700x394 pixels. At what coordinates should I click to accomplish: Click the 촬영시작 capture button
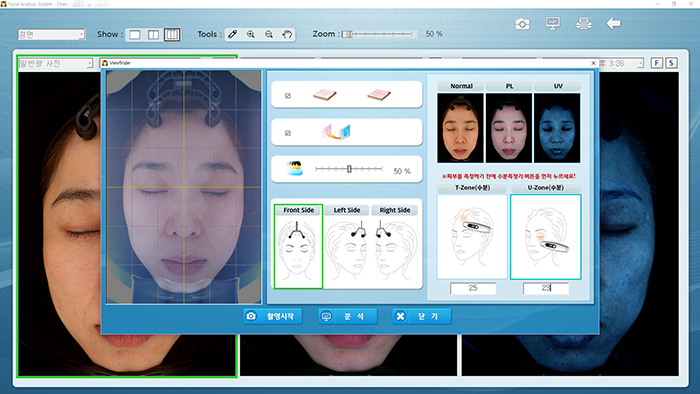tap(272, 316)
